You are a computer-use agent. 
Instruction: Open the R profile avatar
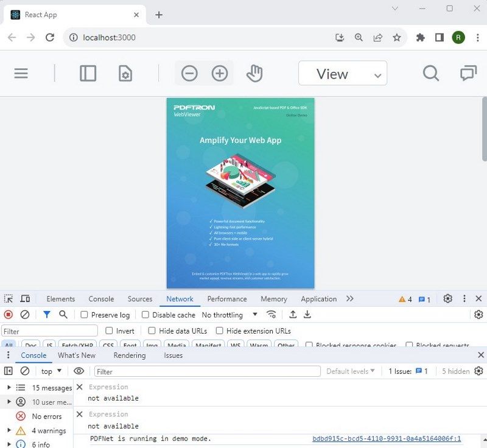[x=458, y=38]
